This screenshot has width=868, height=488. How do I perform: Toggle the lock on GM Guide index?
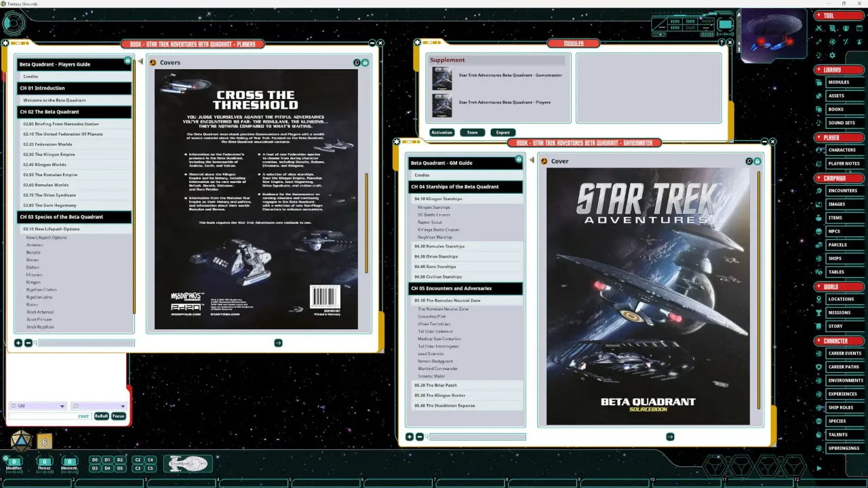click(519, 160)
